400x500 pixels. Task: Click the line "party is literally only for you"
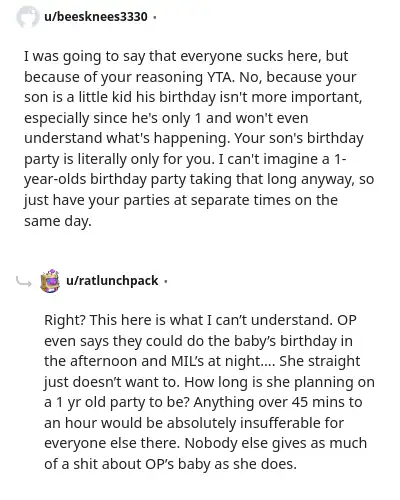[x=185, y=159]
